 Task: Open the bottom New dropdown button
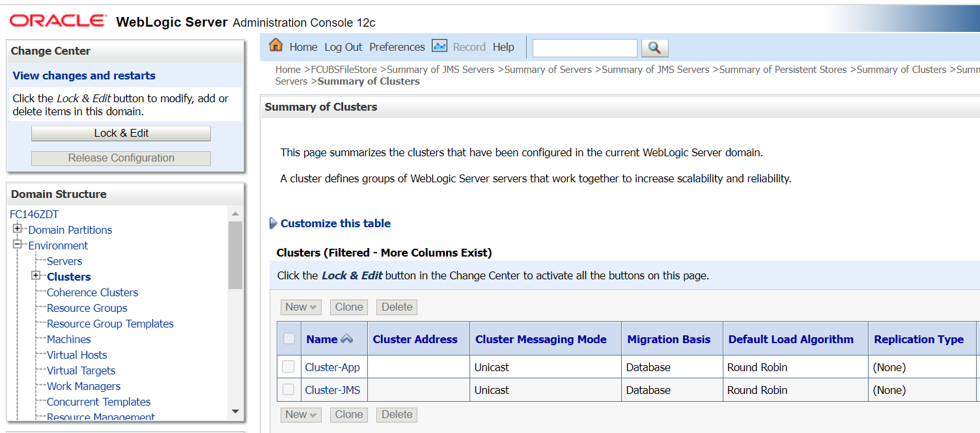pos(301,415)
